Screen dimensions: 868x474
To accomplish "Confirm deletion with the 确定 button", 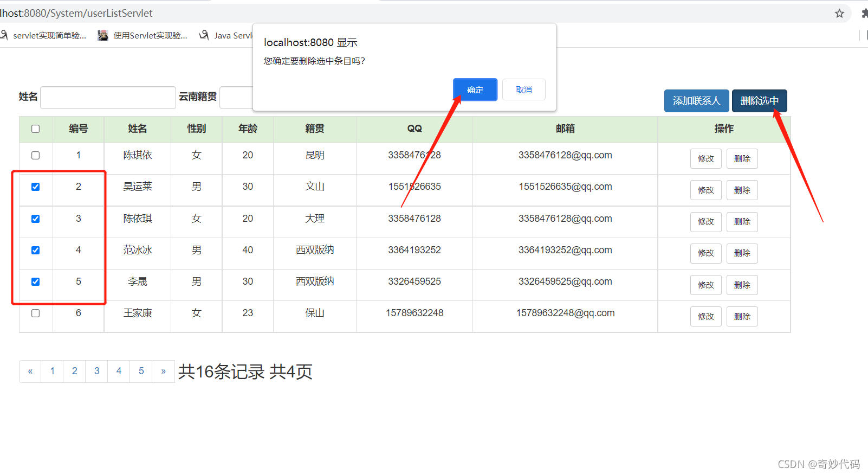I will [475, 90].
